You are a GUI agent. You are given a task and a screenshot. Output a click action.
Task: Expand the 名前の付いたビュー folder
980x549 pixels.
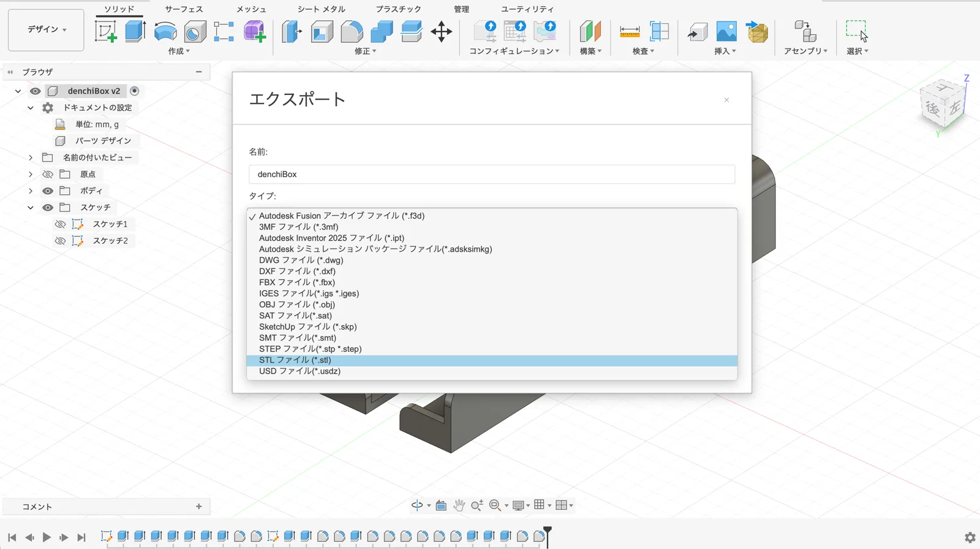click(x=31, y=157)
